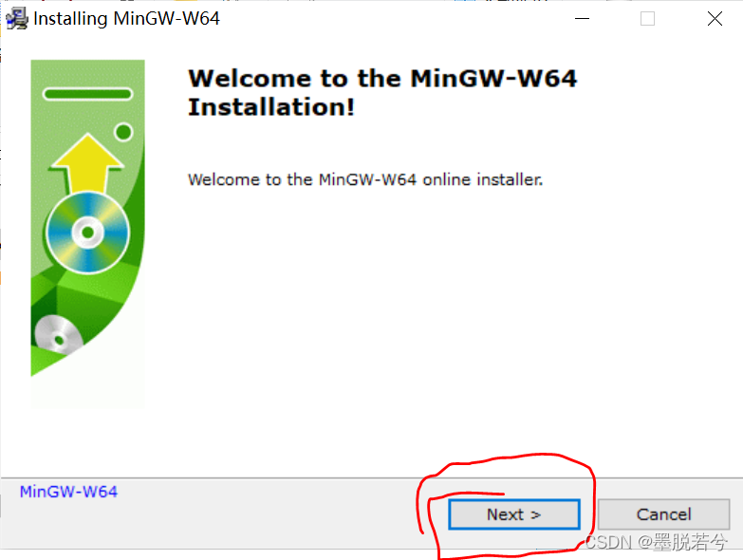Close the Installing MinGW-W64 window
This screenshot has height=560, width=743.
coord(715,18)
